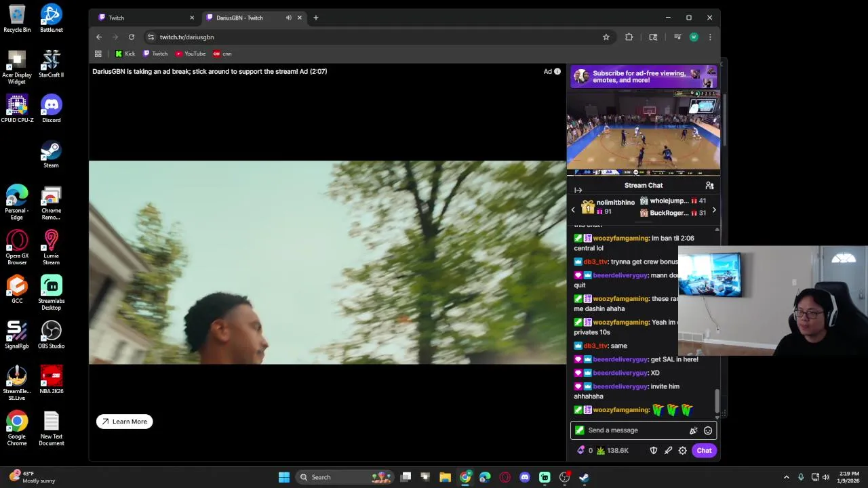868x488 pixels.
Task: Open the Windows Start menu
Action: 284,477
